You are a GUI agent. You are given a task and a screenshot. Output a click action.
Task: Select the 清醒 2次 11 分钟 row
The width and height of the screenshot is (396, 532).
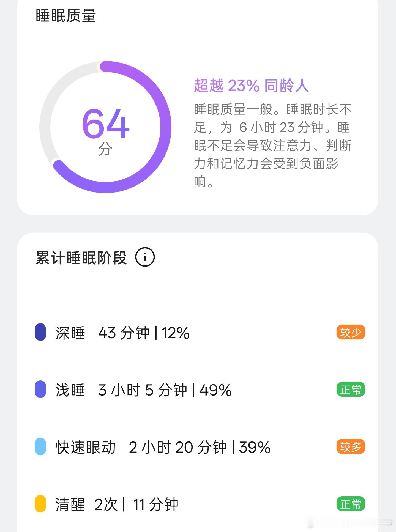(200, 504)
